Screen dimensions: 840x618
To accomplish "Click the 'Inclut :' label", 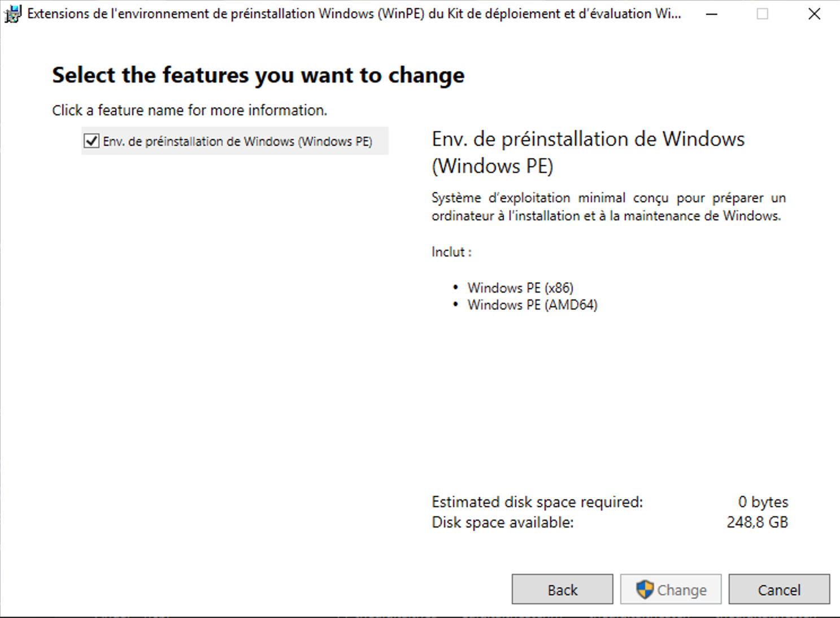I will click(451, 252).
